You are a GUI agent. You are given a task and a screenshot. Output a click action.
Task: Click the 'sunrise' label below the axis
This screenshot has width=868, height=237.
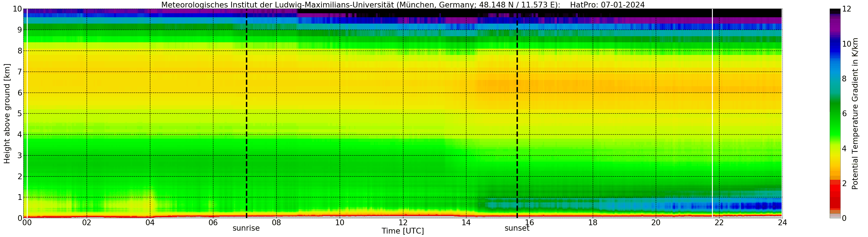[x=246, y=228]
